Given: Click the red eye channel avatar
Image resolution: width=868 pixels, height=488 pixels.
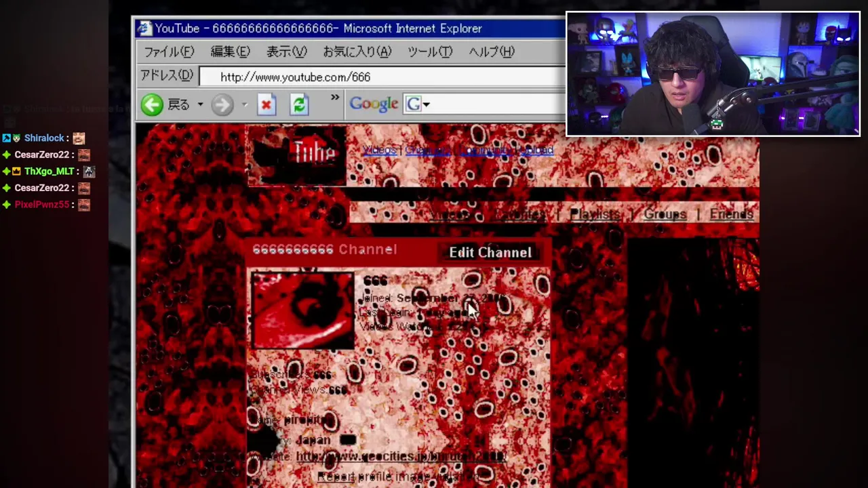Looking at the screenshot, I should 302,310.
